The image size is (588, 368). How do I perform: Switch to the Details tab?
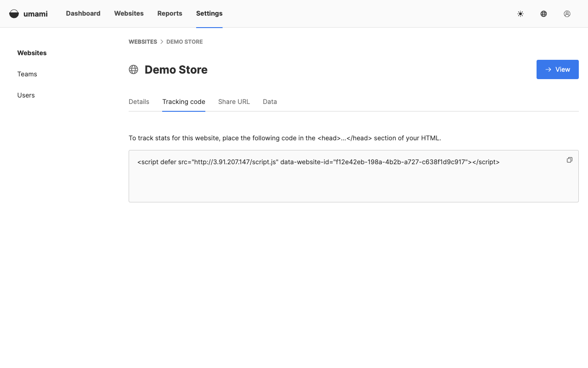point(139,102)
